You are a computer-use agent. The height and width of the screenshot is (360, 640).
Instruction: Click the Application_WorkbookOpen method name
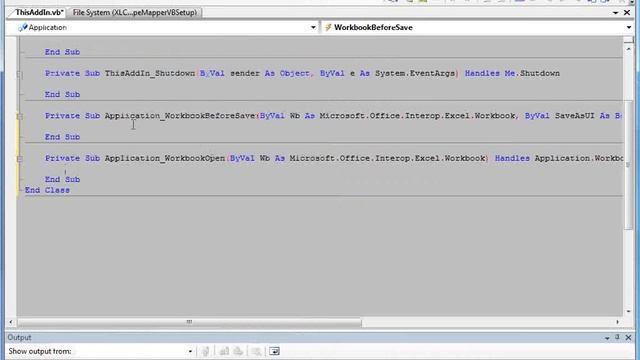(x=165, y=158)
